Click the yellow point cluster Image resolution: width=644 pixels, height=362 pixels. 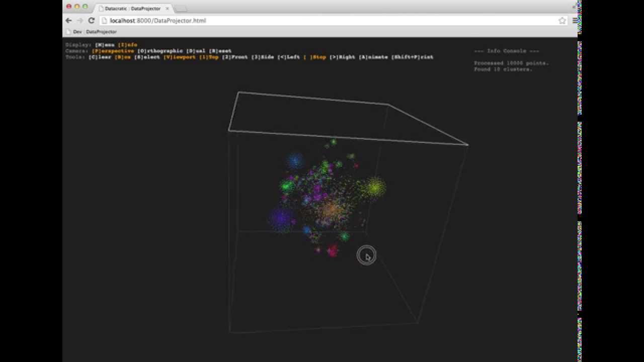coord(374,188)
